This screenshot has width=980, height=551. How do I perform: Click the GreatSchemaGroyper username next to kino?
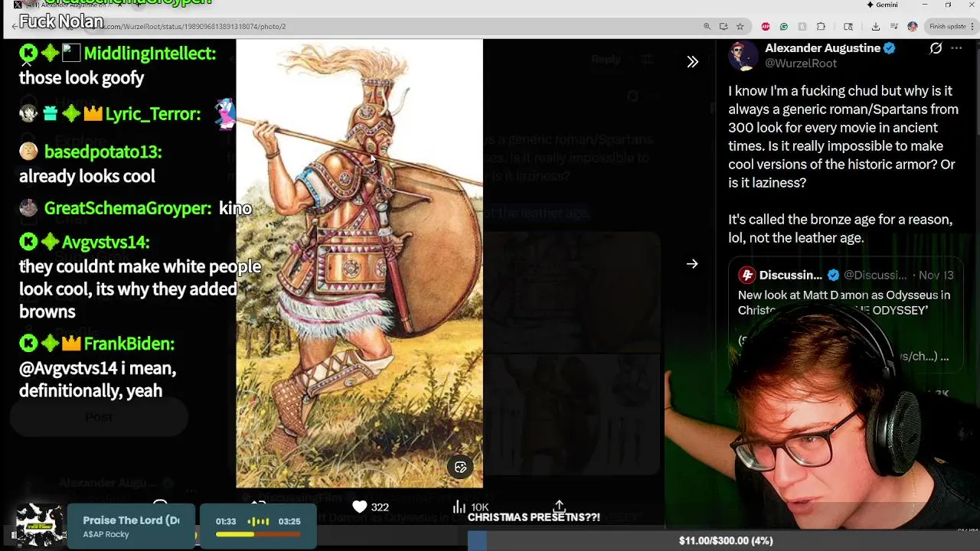[x=127, y=208]
